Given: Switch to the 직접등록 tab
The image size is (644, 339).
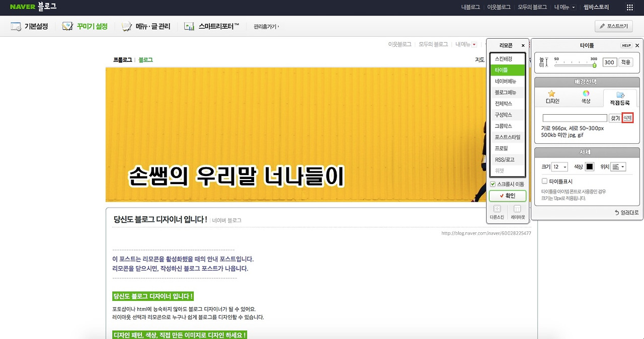Looking at the screenshot, I should pos(620,96).
